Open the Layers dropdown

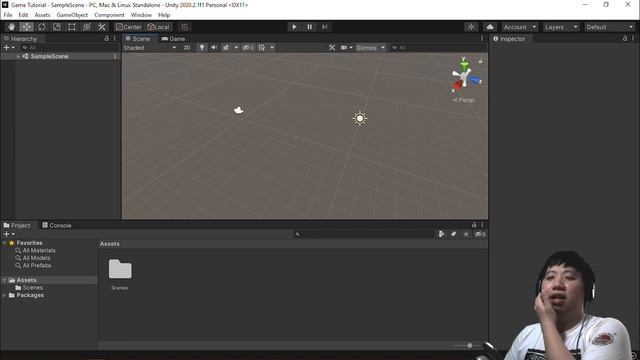click(561, 27)
